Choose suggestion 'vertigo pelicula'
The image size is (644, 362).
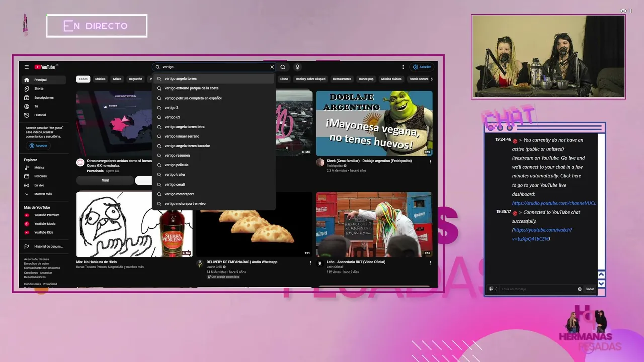(214, 165)
